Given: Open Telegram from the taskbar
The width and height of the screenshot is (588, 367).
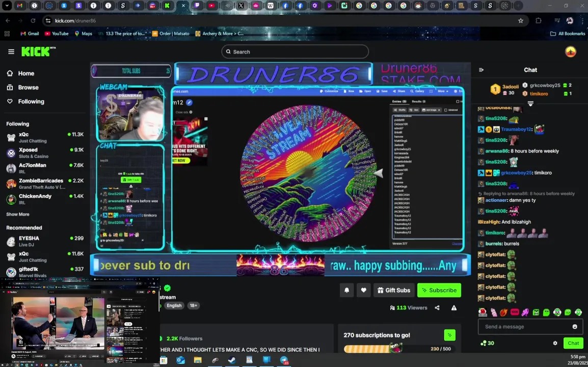Looking at the screenshot, I should [x=284, y=360].
